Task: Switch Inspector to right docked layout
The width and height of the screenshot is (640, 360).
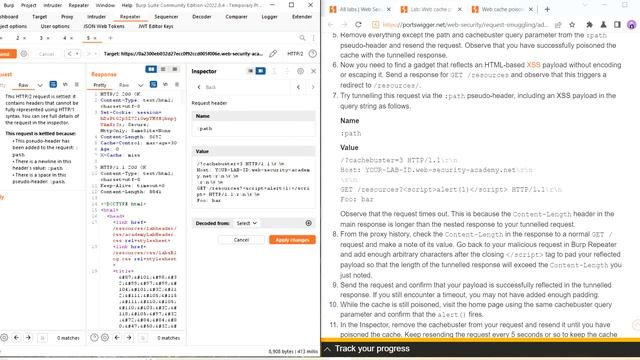Action: [x=260, y=71]
